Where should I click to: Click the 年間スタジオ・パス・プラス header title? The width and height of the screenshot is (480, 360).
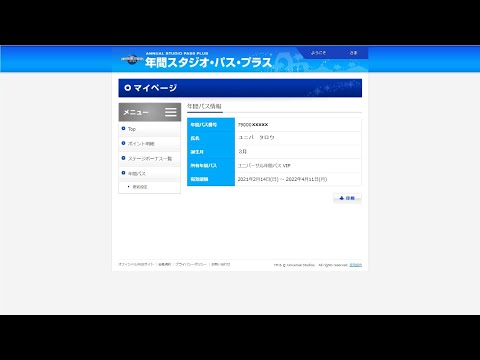tap(209, 63)
